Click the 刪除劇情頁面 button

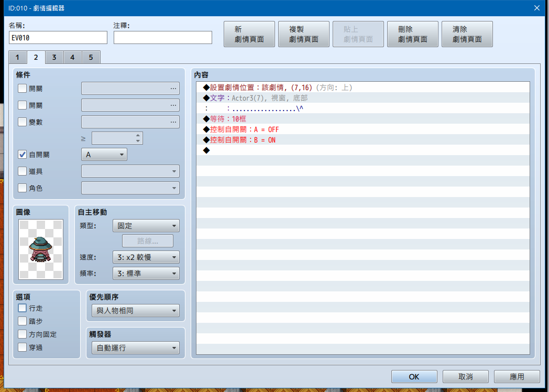[412, 34]
